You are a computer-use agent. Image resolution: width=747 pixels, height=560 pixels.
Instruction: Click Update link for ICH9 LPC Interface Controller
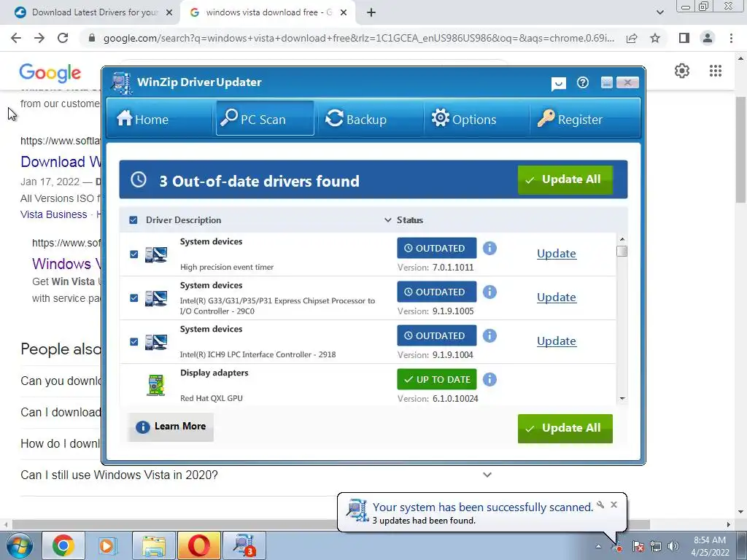(557, 341)
